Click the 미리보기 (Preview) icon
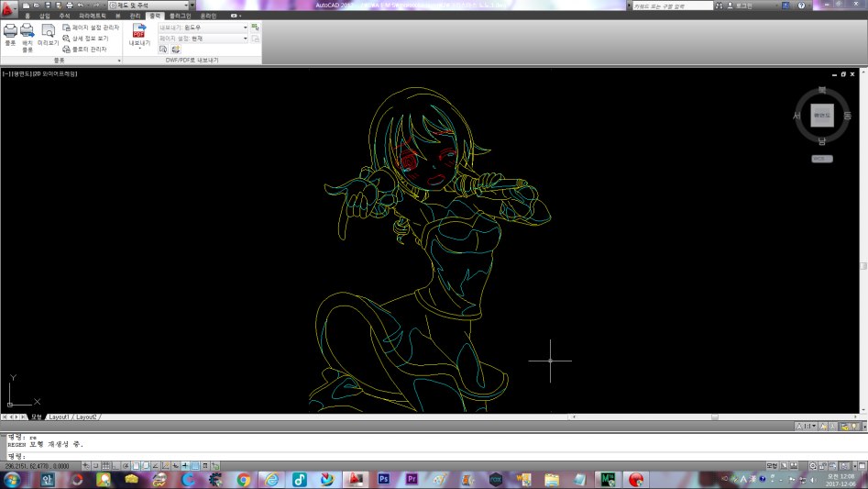The image size is (868, 489). 49,34
